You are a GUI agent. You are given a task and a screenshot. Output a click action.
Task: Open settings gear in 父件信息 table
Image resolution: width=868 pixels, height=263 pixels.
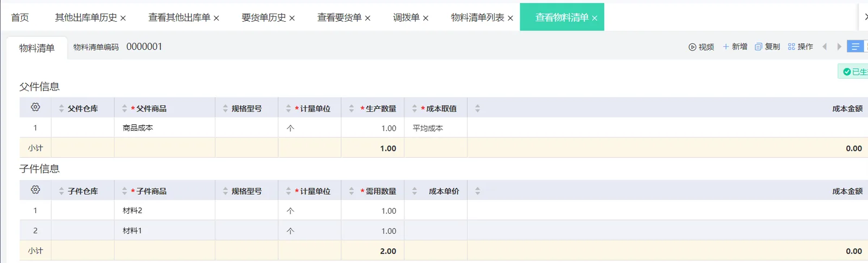pos(35,107)
